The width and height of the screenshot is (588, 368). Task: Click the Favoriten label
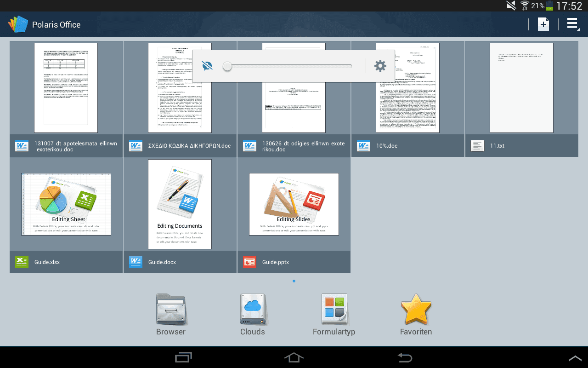pyautogui.click(x=416, y=332)
